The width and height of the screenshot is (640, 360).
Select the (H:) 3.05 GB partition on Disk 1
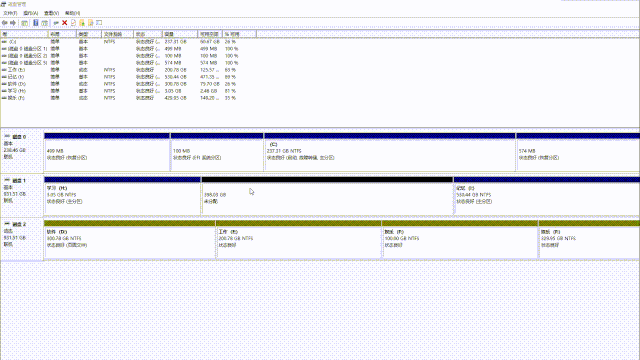[x=122, y=196]
